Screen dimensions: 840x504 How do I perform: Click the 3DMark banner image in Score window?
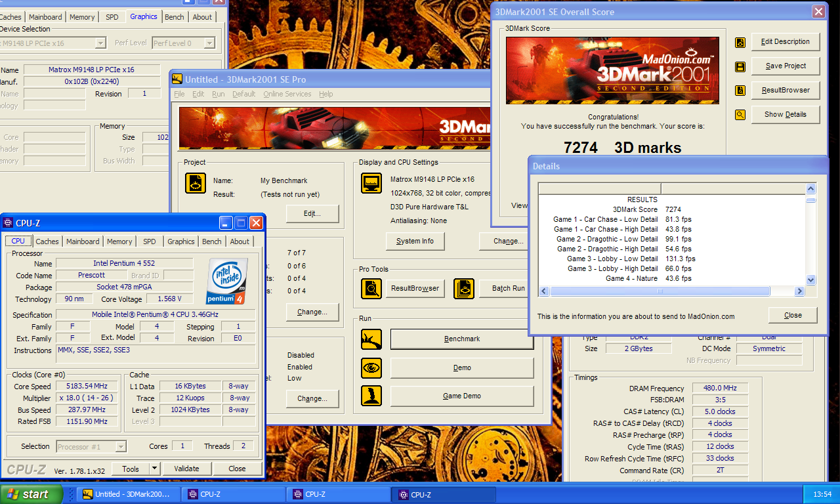pyautogui.click(x=611, y=70)
